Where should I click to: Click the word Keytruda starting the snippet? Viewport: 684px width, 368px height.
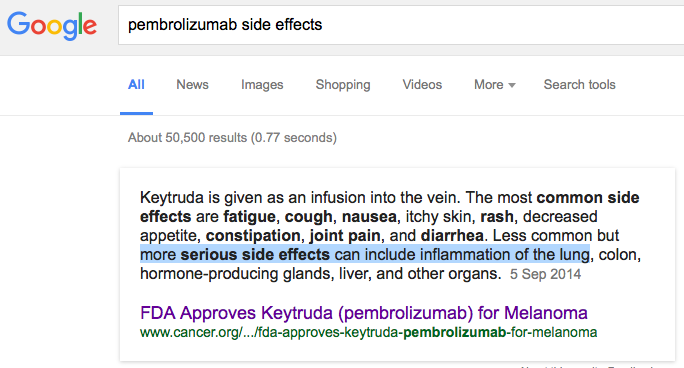(172, 198)
